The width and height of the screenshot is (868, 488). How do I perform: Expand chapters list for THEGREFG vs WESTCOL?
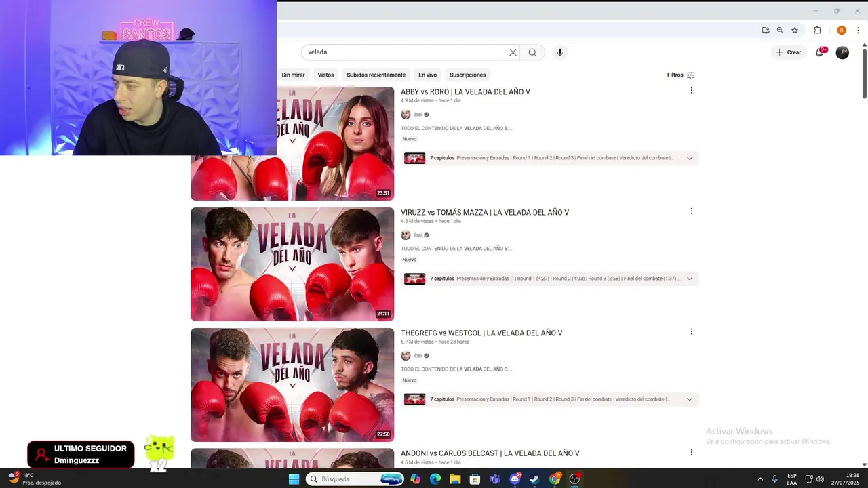[x=690, y=399]
